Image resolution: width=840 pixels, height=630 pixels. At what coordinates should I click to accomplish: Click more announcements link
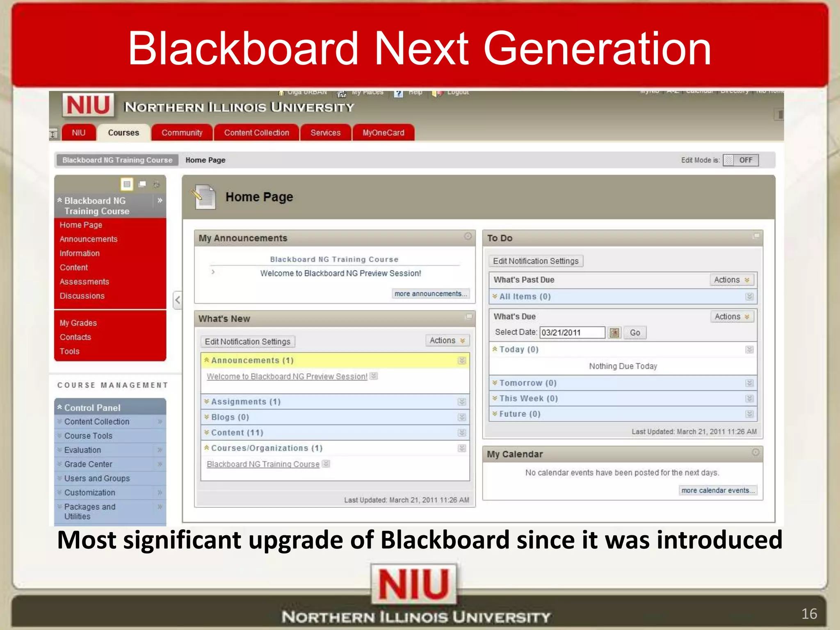point(431,294)
